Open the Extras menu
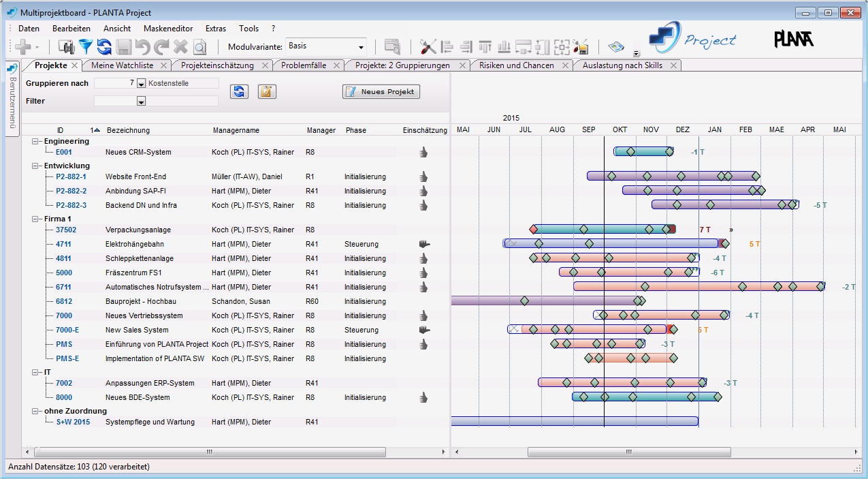The image size is (868, 479). (x=216, y=29)
